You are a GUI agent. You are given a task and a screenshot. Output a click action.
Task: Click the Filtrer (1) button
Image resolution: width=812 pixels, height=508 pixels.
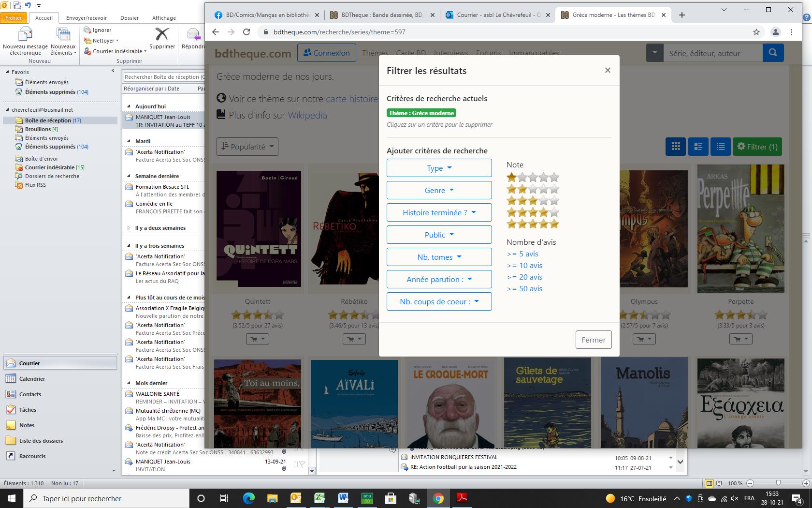tap(757, 147)
